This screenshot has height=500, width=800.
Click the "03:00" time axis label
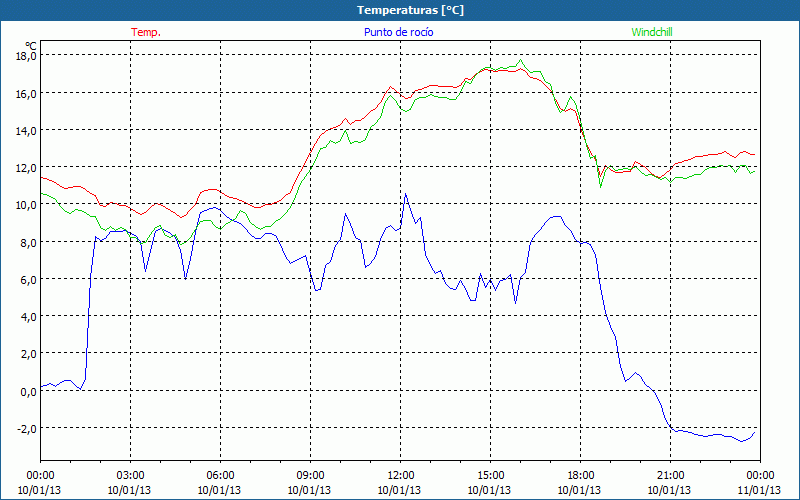(x=131, y=476)
